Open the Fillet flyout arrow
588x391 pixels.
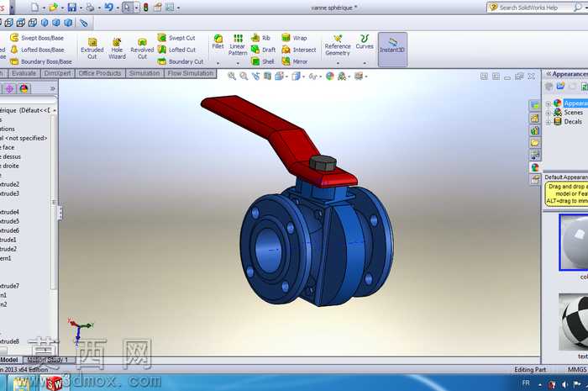(x=218, y=63)
